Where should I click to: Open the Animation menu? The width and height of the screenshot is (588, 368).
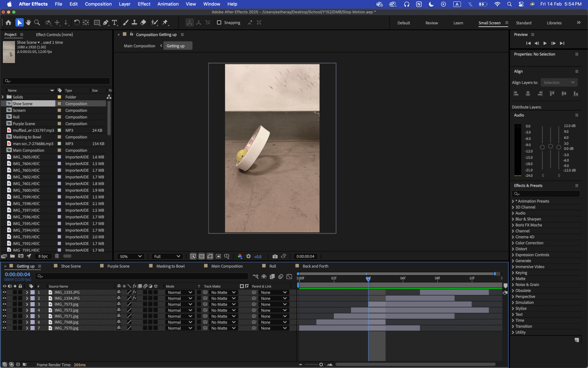168,4
